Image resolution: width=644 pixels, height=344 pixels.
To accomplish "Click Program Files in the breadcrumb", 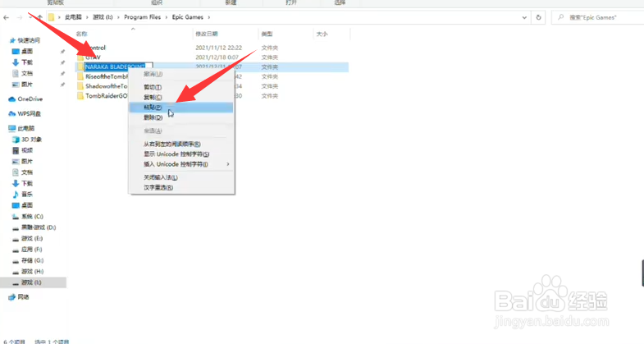I will click(143, 17).
